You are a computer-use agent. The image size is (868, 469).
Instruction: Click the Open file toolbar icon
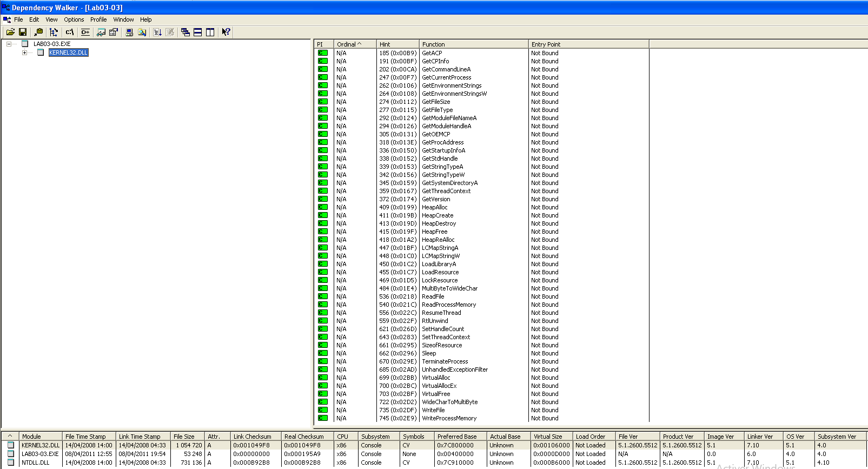coord(10,32)
